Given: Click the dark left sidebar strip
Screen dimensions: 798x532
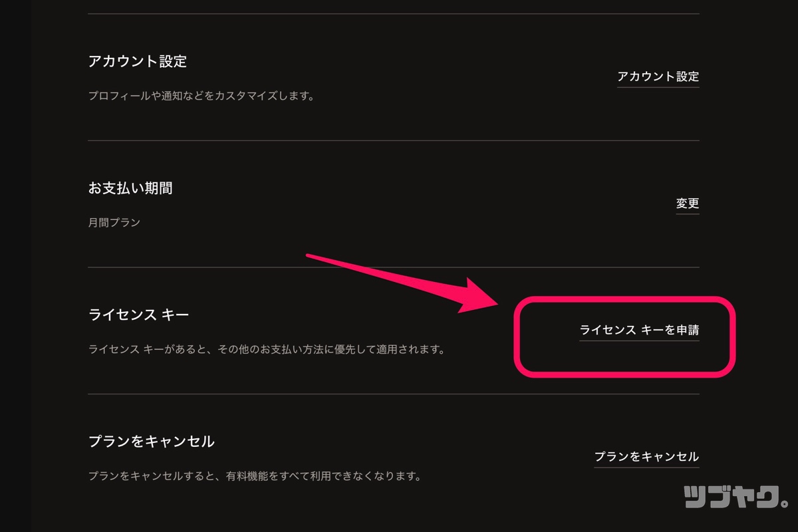Looking at the screenshot, I should coord(15,266).
